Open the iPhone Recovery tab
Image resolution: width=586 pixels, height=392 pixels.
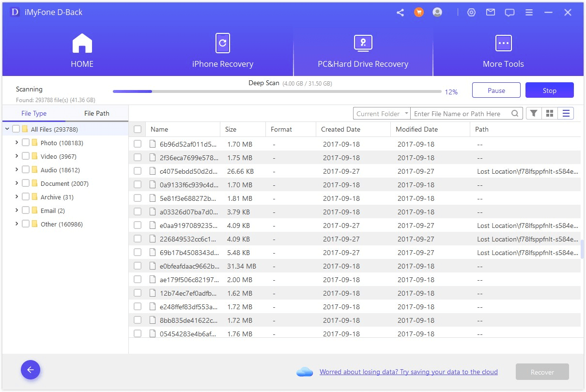(x=222, y=51)
